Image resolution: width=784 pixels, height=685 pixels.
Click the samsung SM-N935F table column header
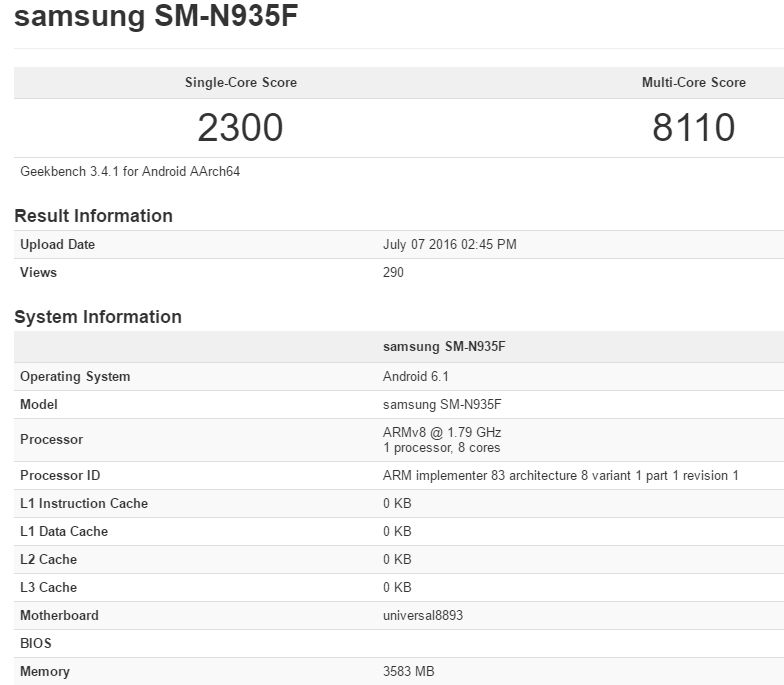pos(444,346)
